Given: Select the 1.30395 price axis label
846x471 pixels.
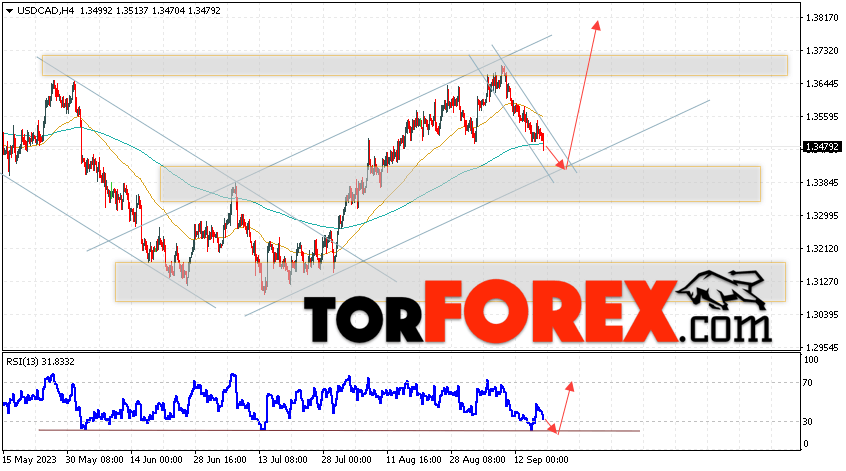Looking at the screenshot, I should 822,315.
